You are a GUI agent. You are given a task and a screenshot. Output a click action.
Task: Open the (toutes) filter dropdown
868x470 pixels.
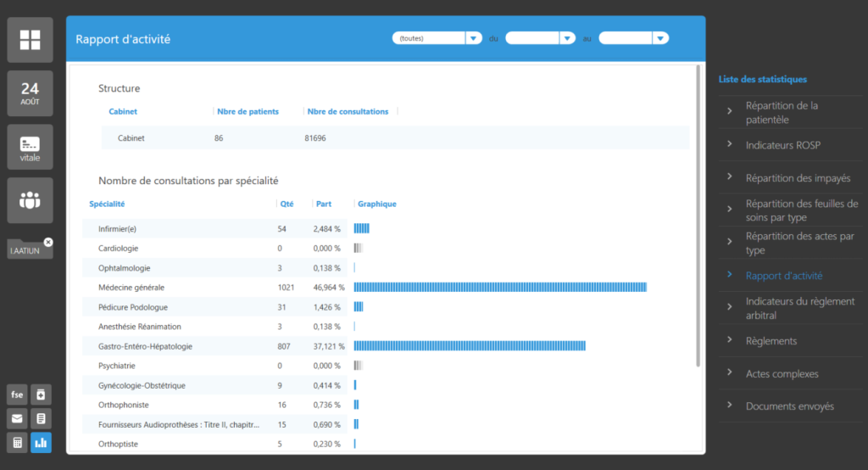pos(437,38)
